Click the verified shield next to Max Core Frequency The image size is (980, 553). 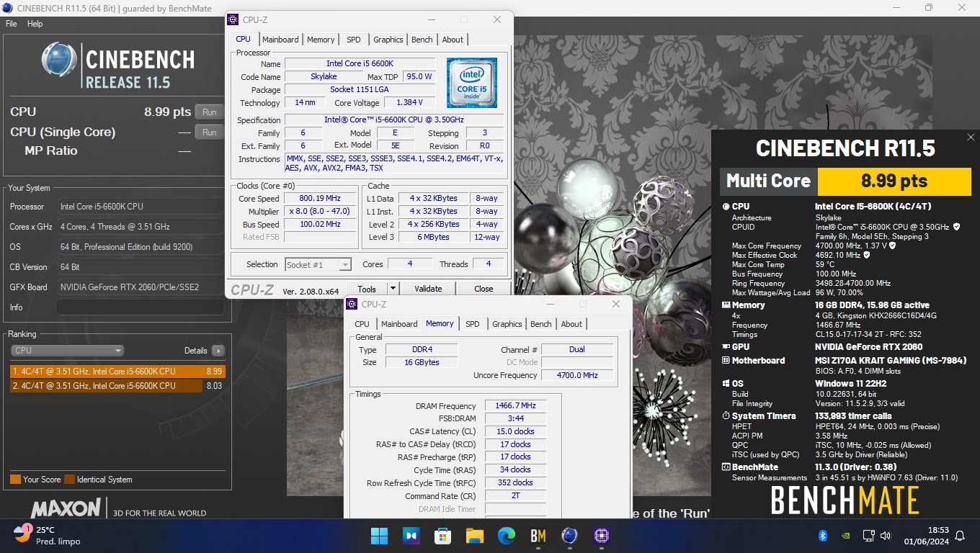(x=892, y=246)
